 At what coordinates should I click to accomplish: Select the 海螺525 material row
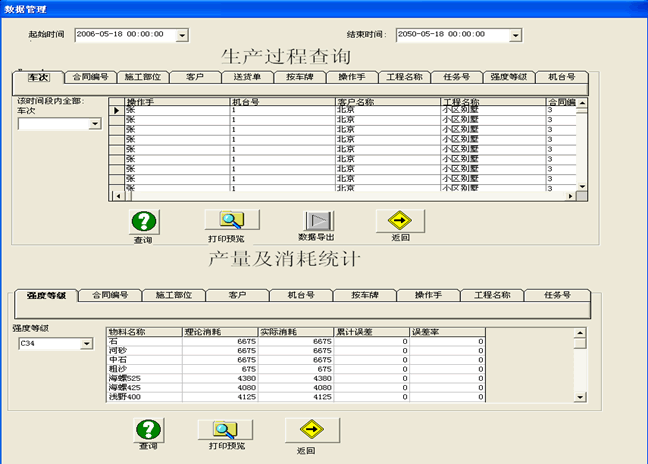(x=296, y=378)
